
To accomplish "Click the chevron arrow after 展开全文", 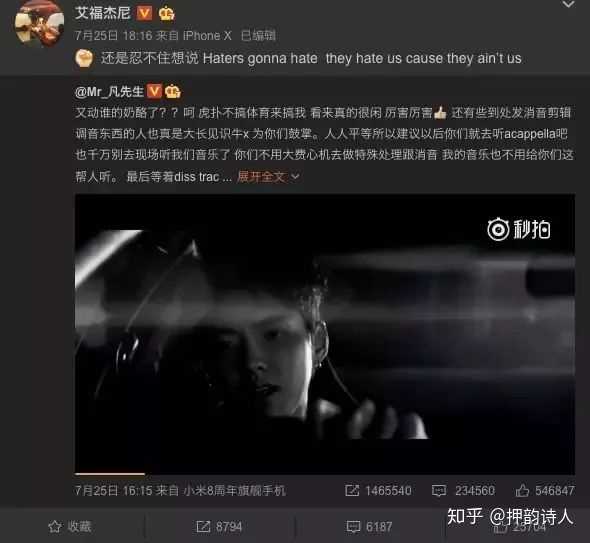I will coord(295,176).
